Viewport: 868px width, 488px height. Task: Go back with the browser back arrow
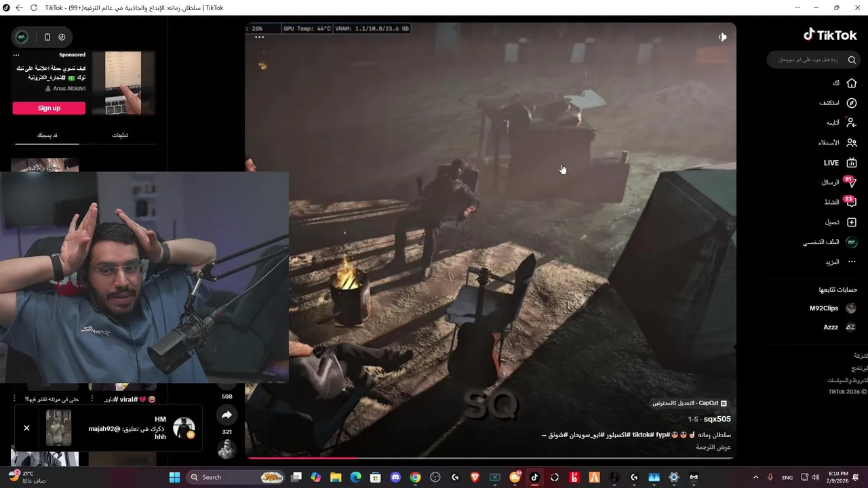click(x=18, y=7)
